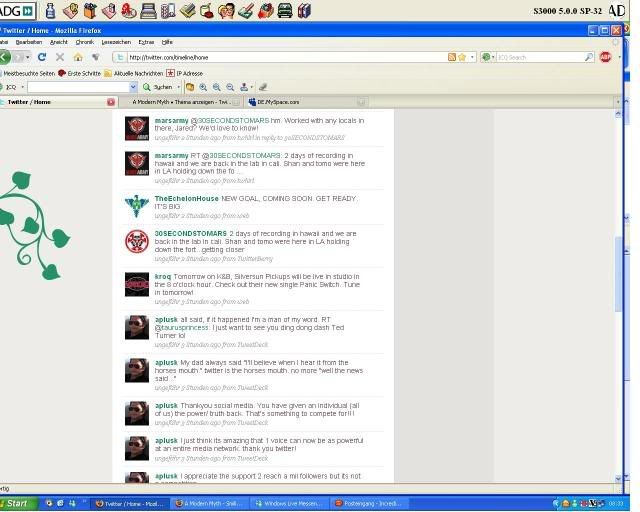Open the Ansicht menu

coord(59,42)
